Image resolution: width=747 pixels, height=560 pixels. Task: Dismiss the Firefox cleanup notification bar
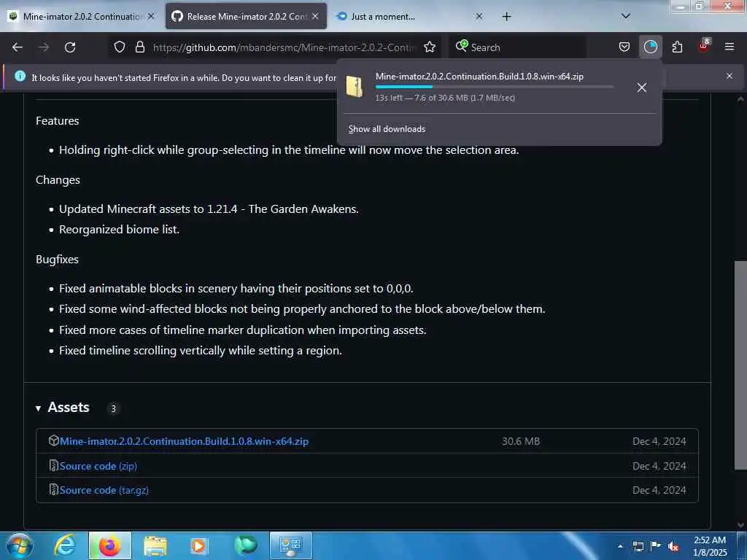(729, 76)
